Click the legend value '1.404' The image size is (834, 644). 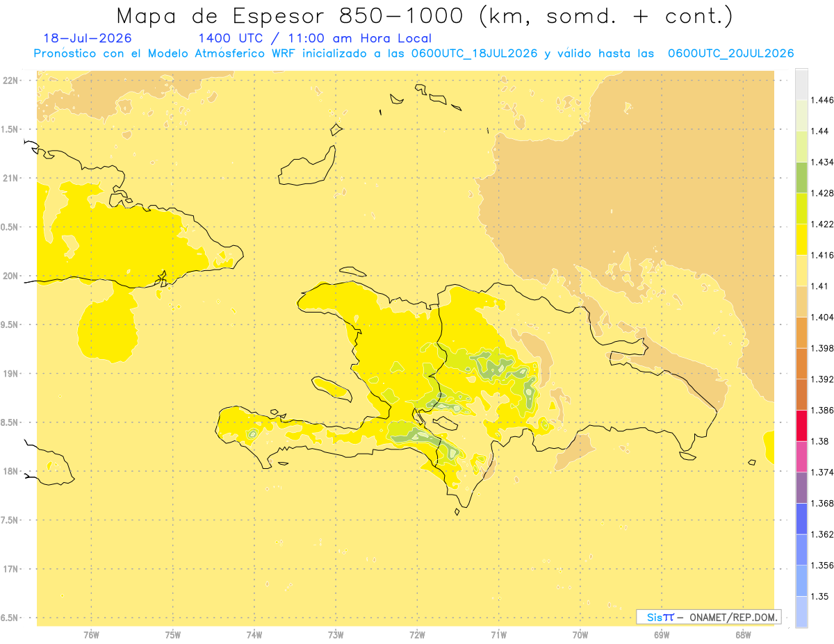point(821,317)
